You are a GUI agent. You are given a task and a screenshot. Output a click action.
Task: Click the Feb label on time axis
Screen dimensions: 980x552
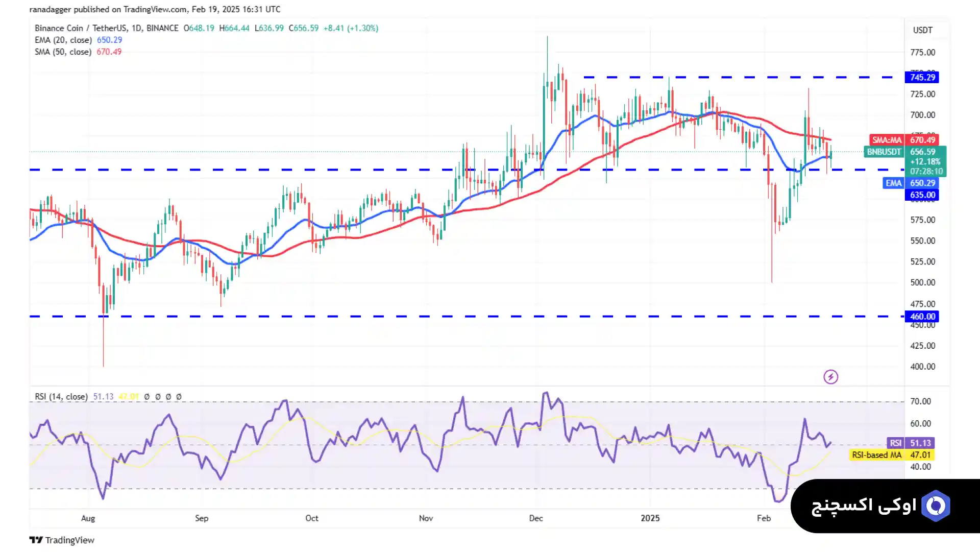(x=764, y=518)
